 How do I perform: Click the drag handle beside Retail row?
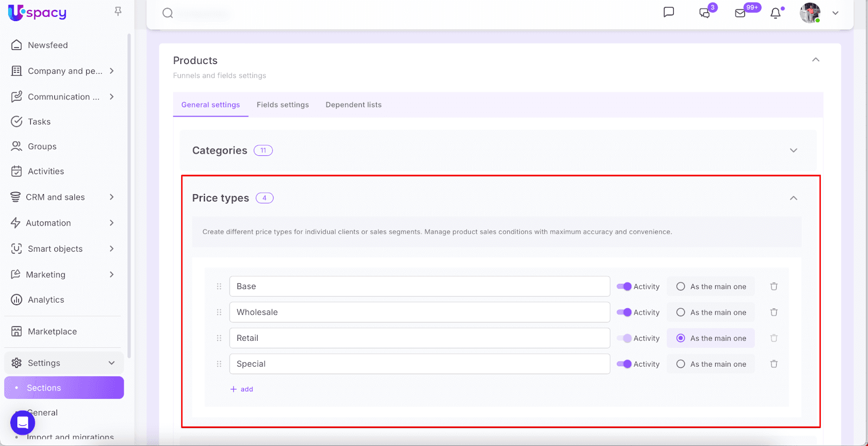click(x=219, y=338)
